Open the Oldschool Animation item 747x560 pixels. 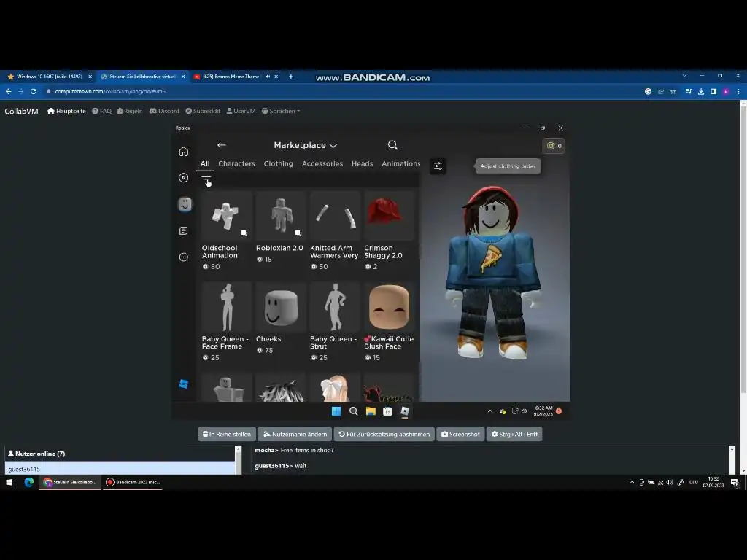[226, 231]
